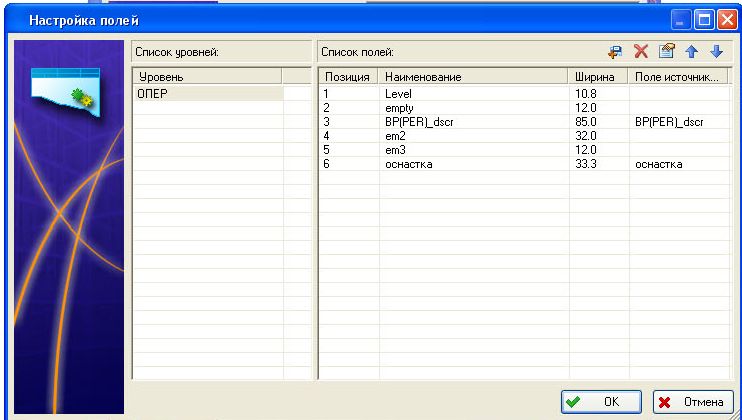742x420 pixels.
Task: Select оснастка in the Наименование column
Action: click(409, 164)
